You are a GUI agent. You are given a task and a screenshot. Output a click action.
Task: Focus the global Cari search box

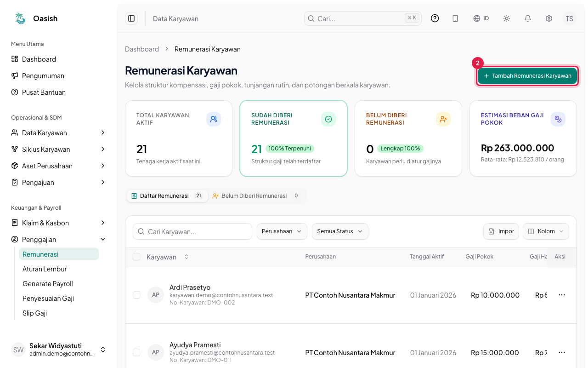[363, 18]
